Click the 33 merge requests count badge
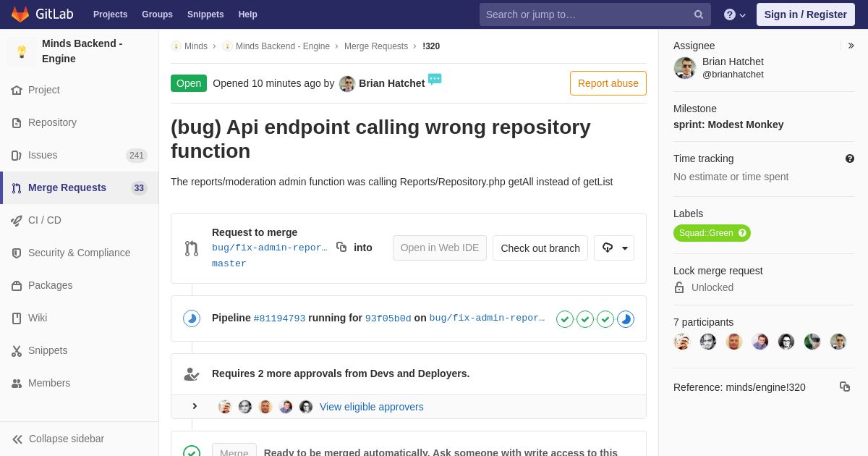 [x=139, y=188]
